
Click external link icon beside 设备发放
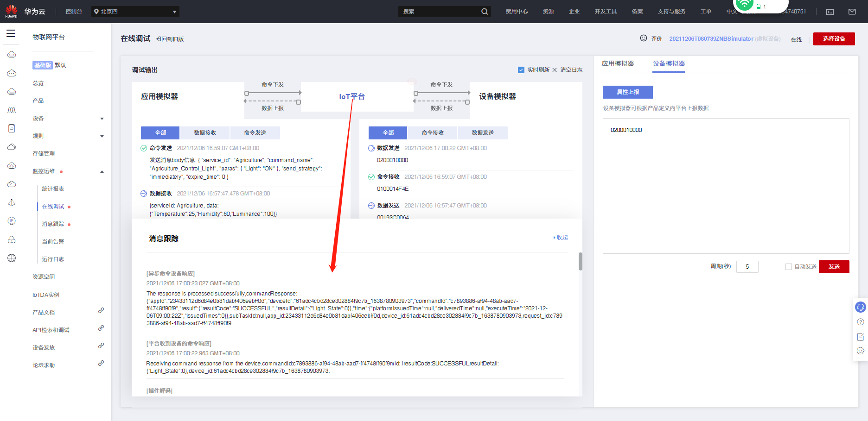point(101,346)
